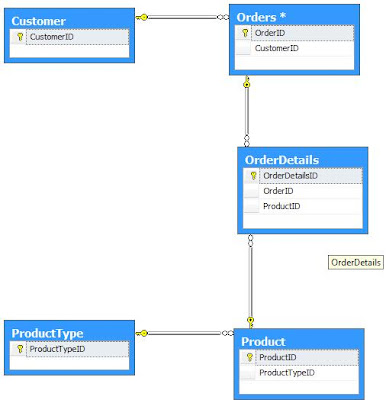This screenshot has width=386, height=400.
Task: Click the relationship key endpoint below Orders table
Action: coord(246,82)
